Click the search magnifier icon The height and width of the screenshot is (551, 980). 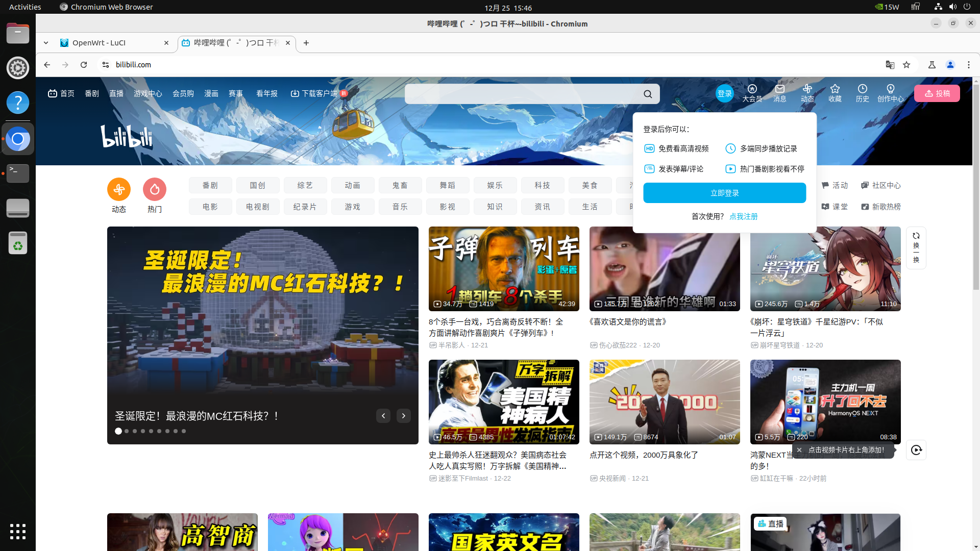pos(648,94)
